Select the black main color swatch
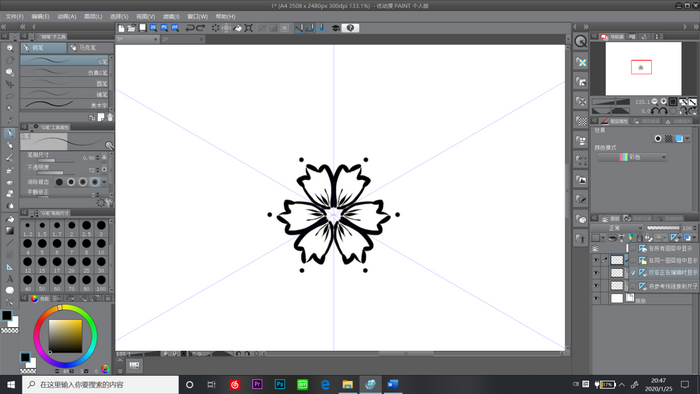The height and width of the screenshot is (394, 700). pos(7,315)
